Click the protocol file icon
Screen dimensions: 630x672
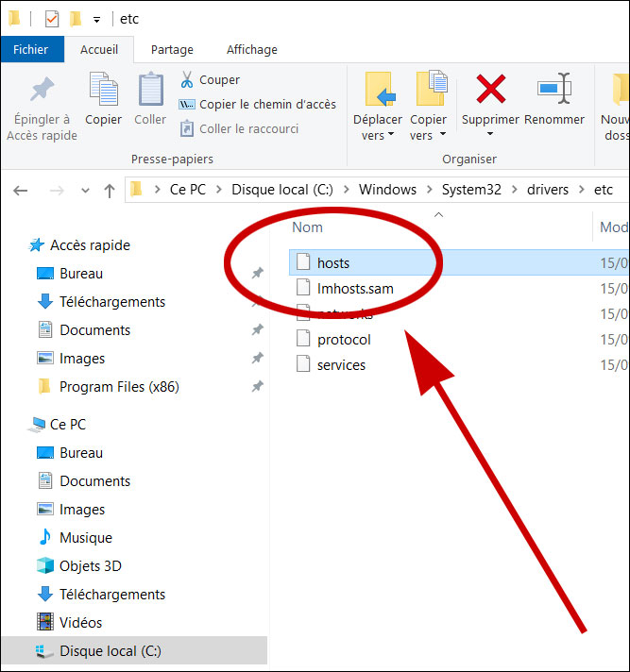point(303,338)
